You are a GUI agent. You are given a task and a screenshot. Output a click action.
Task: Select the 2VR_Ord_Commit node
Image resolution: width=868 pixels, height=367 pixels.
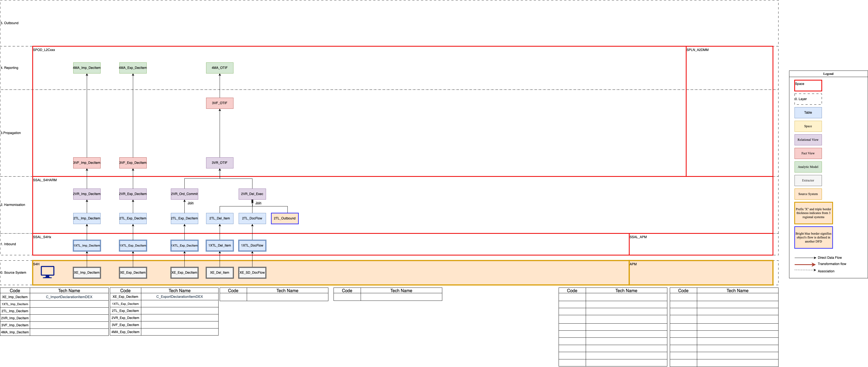coord(184,194)
